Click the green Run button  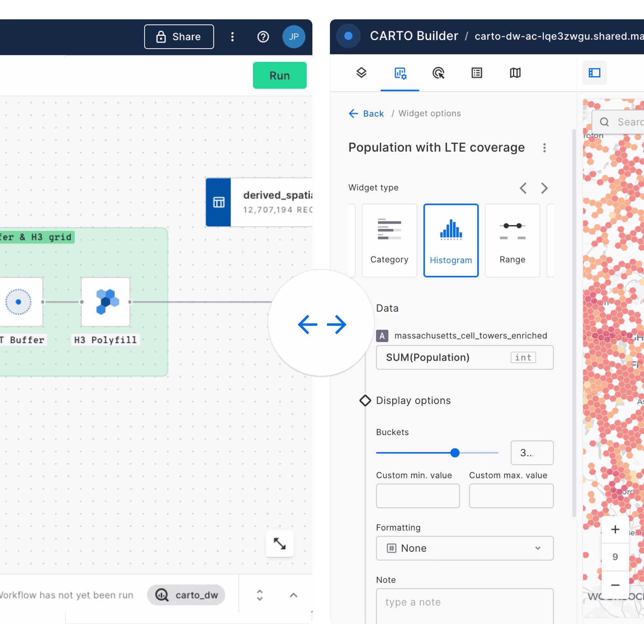click(x=280, y=75)
